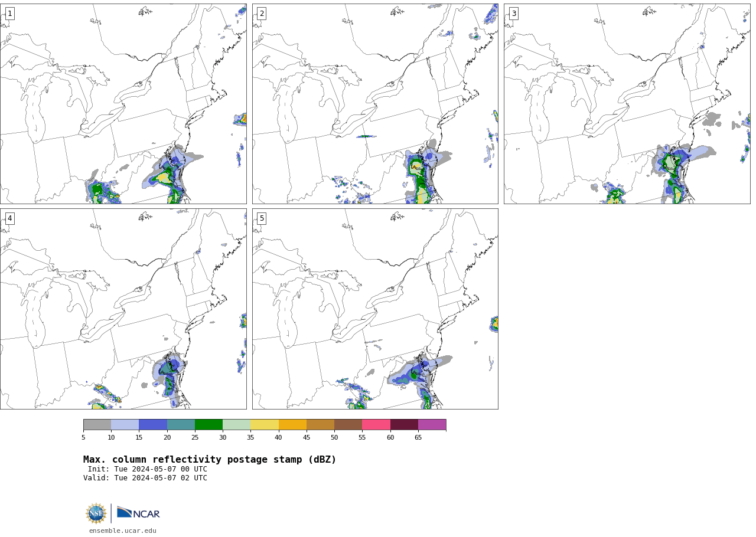Click the light blue 10-15 dBZ swatch
Viewport: 756px width, 537px height.
(125, 425)
